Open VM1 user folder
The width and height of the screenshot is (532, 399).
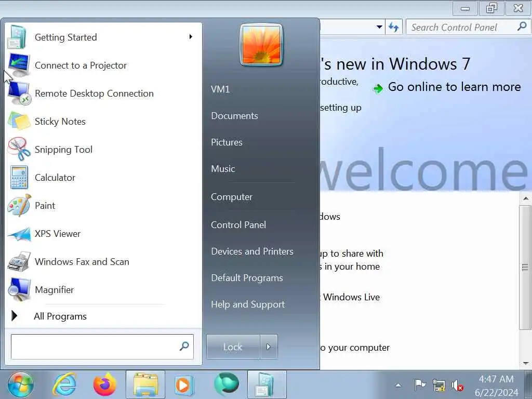(x=220, y=89)
